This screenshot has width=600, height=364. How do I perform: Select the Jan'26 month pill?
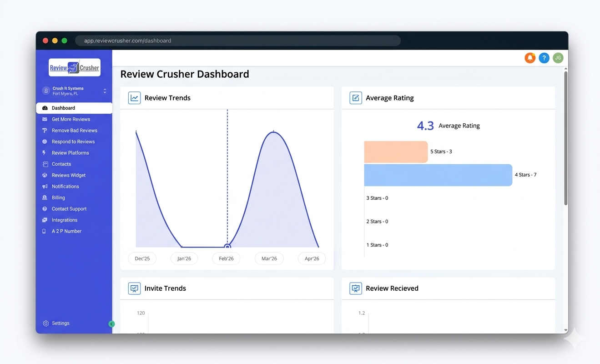pyautogui.click(x=184, y=258)
